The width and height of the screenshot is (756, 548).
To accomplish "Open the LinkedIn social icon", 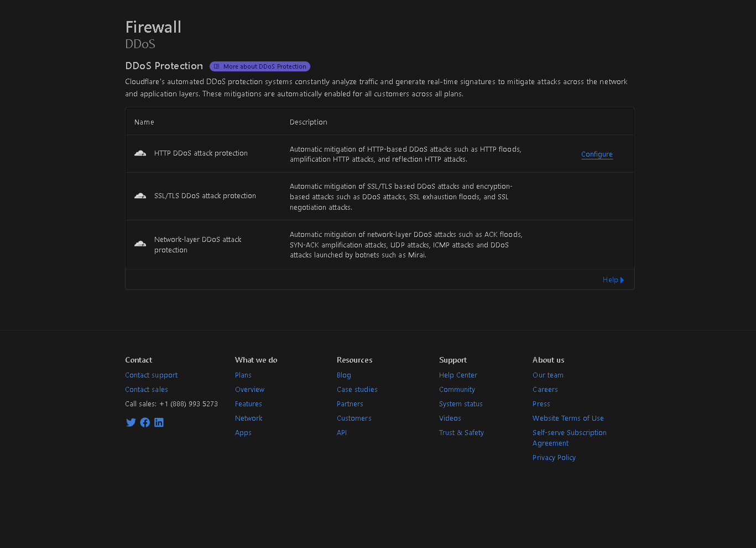I will [159, 422].
